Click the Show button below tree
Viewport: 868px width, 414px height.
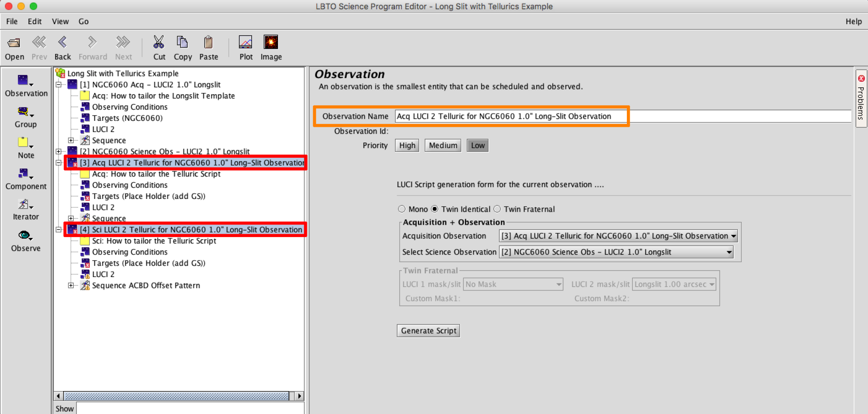[64, 408]
